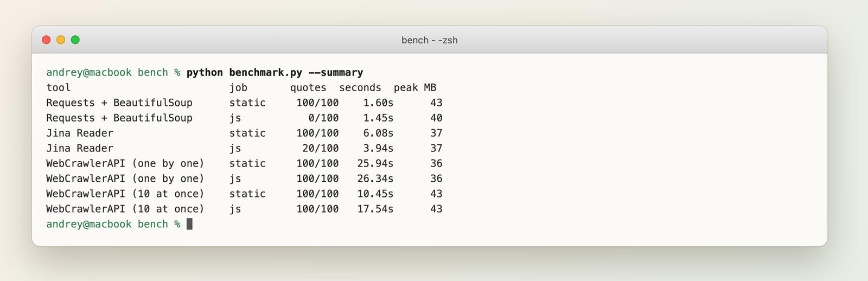The image size is (868, 281).
Task: Click the '20/100' quotes value
Action: [x=321, y=149]
